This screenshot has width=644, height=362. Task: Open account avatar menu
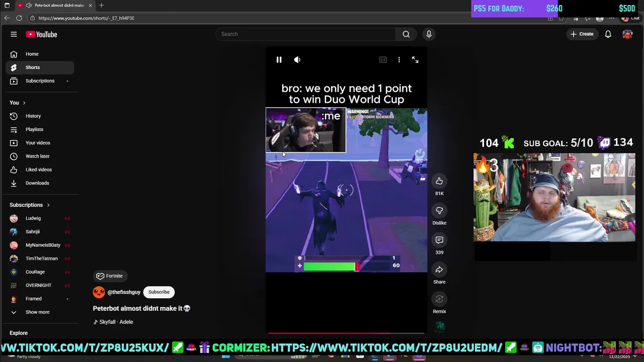tap(627, 34)
